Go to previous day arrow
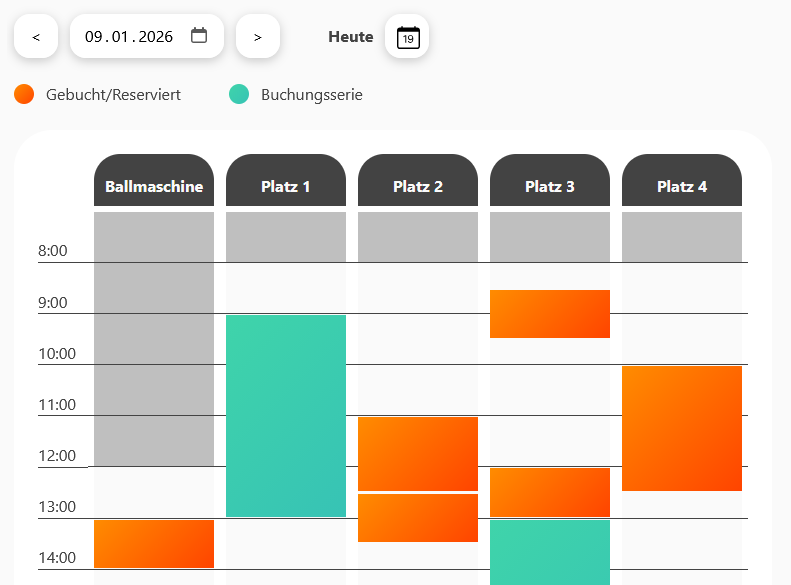791x585 pixels. pyautogui.click(x=36, y=37)
